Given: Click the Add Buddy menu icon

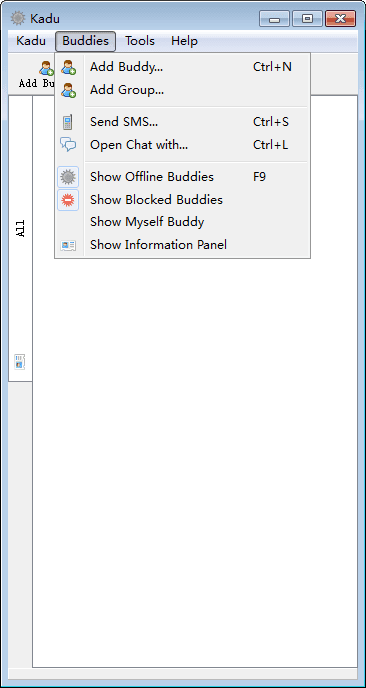Looking at the screenshot, I should (x=68, y=67).
